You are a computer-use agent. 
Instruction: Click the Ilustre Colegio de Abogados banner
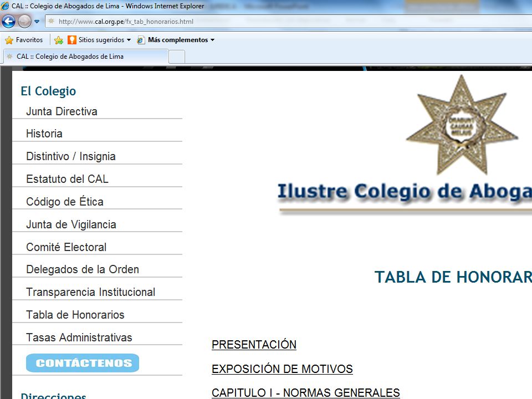pyautogui.click(x=405, y=192)
